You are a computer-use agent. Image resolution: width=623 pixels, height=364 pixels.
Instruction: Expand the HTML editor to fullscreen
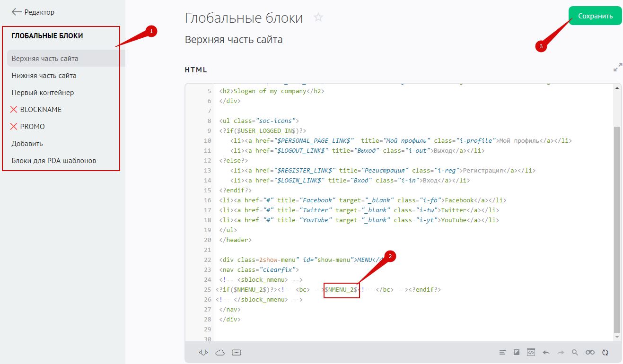pos(617,68)
